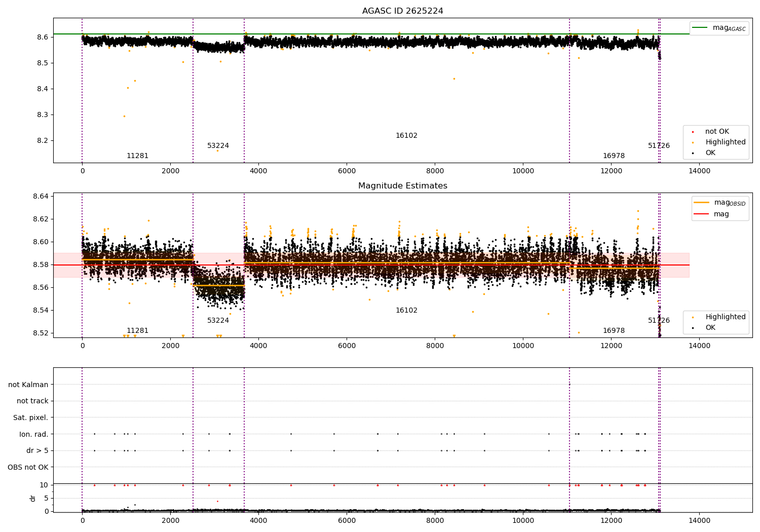Screen dimensions: 760x532
Task: Click the 8.64 tick in Magnitude Estimates
Action: 41,197
